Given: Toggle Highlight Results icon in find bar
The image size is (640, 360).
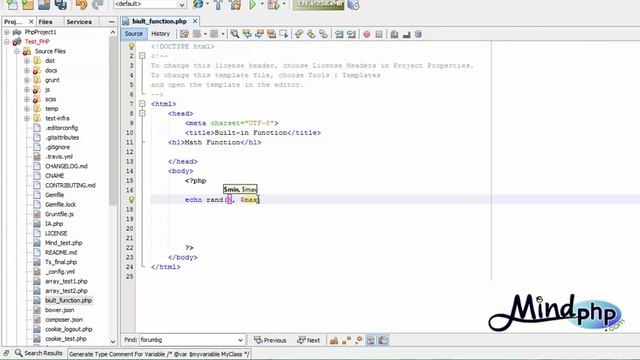Looking at the screenshot, I should pyautogui.click(x=371, y=340).
